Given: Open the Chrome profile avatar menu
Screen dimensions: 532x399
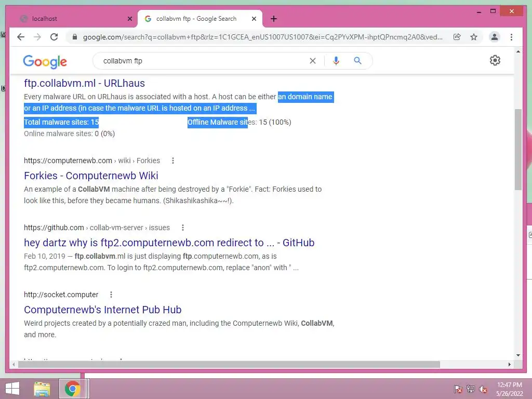Looking at the screenshot, I should 495,37.
